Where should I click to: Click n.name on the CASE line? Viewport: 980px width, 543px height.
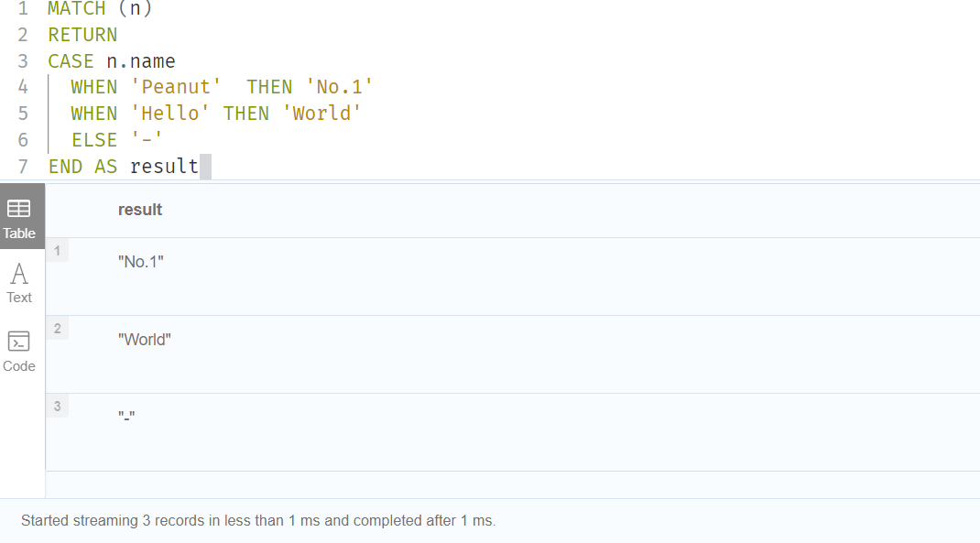pos(141,61)
